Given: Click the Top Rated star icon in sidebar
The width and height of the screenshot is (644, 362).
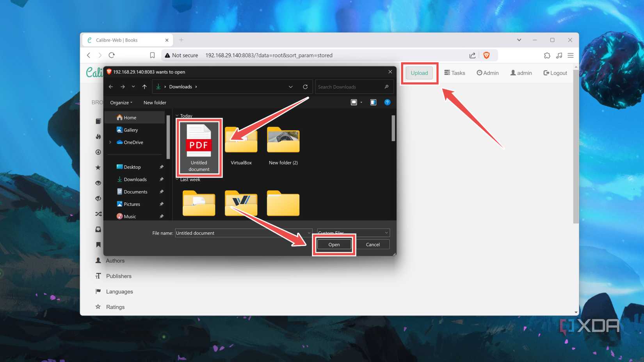Looking at the screenshot, I should [x=98, y=167].
